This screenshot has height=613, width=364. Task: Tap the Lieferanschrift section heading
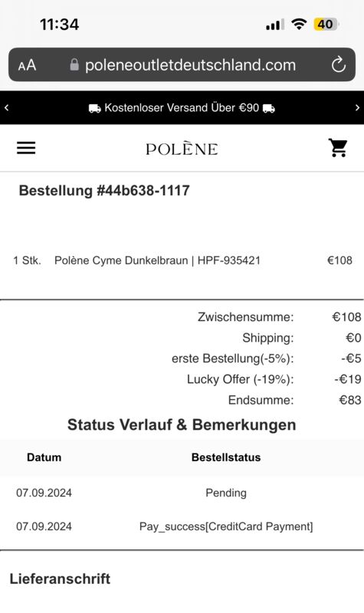(x=60, y=579)
